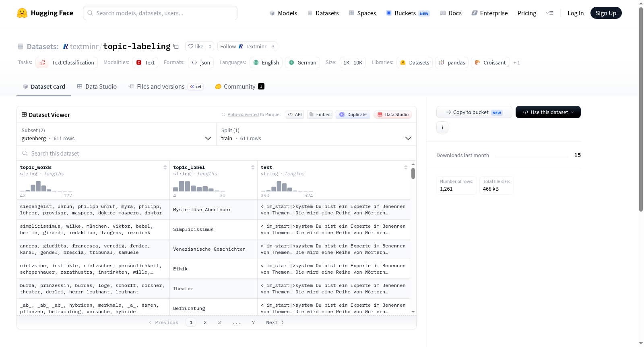This screenshot has width=644, height=347.
Task: Open the Community tab
Action: [239, 86]
